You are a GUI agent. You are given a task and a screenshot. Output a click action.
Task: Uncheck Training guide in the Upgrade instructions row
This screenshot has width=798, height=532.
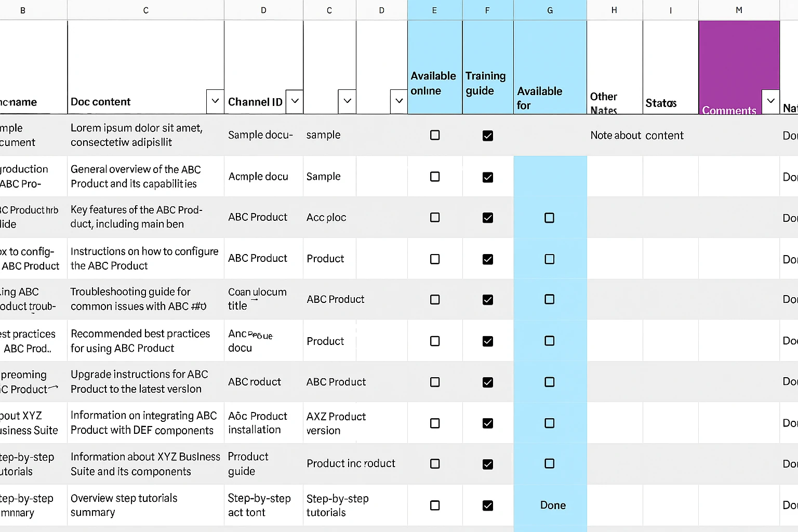487,382
